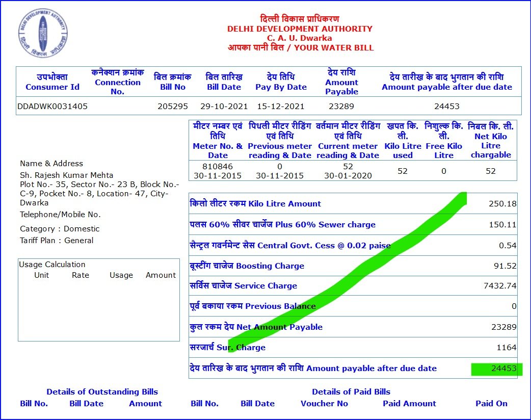Click the Usage Calculation heading

coord(52,265)
